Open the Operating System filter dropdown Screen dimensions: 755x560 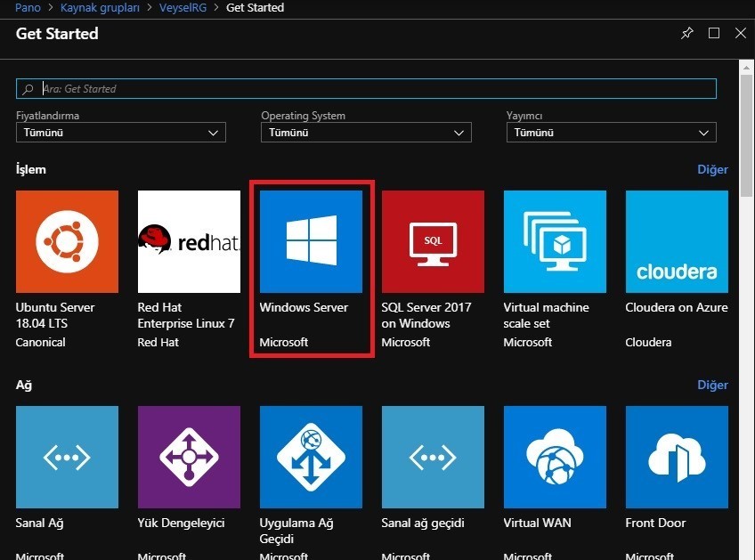pos(366,133)
